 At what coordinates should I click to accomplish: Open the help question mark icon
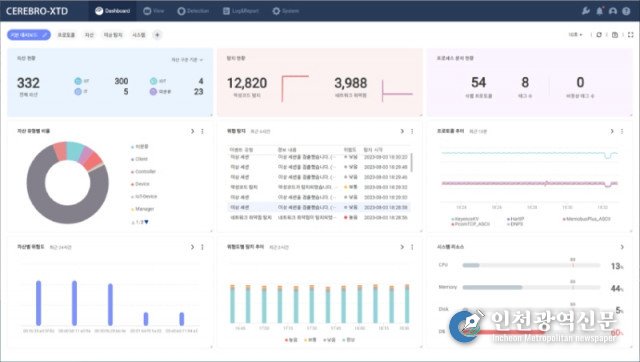pyautogui.click(x=626, y=11)
